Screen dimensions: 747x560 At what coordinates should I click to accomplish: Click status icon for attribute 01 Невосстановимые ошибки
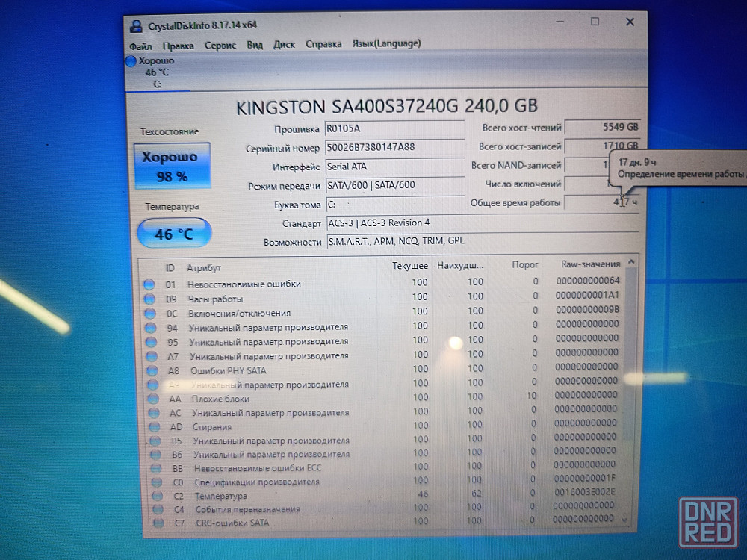(149, 284)
